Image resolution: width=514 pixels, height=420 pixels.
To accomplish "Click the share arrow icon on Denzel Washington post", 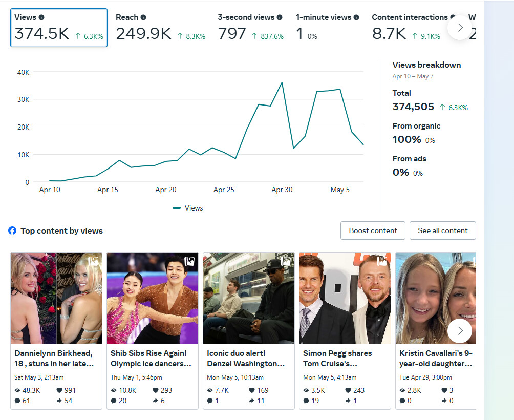I will click(251, 401).
